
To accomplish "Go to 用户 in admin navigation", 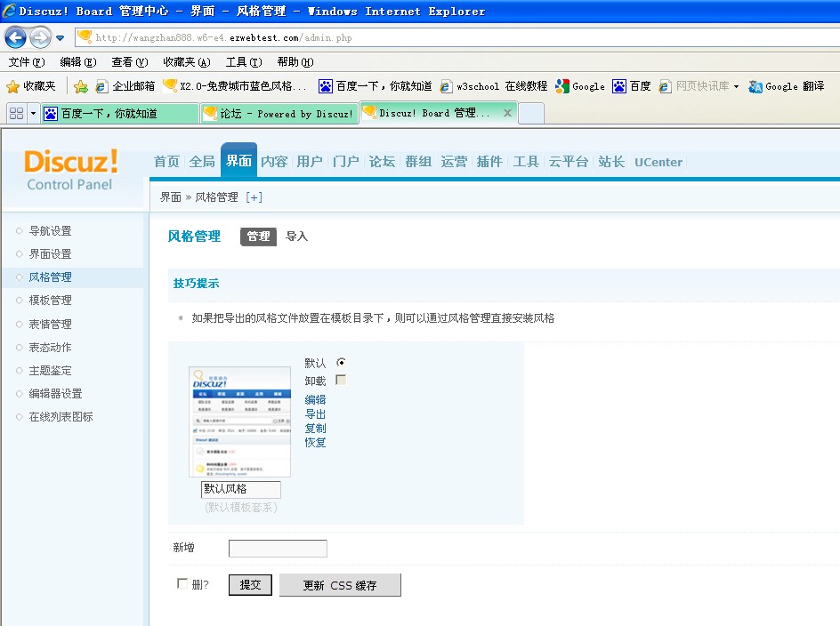I will click(x=310, y=162).
